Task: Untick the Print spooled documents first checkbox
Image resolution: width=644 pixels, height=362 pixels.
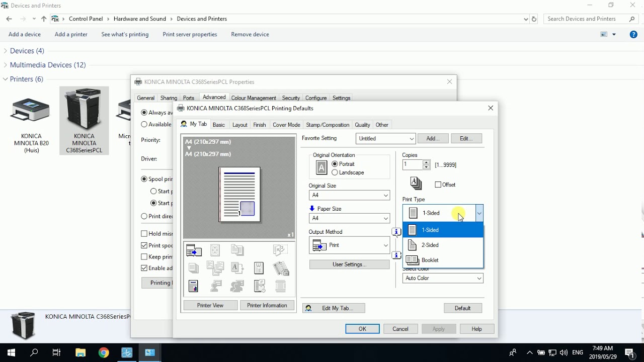Action: [144, 245]
